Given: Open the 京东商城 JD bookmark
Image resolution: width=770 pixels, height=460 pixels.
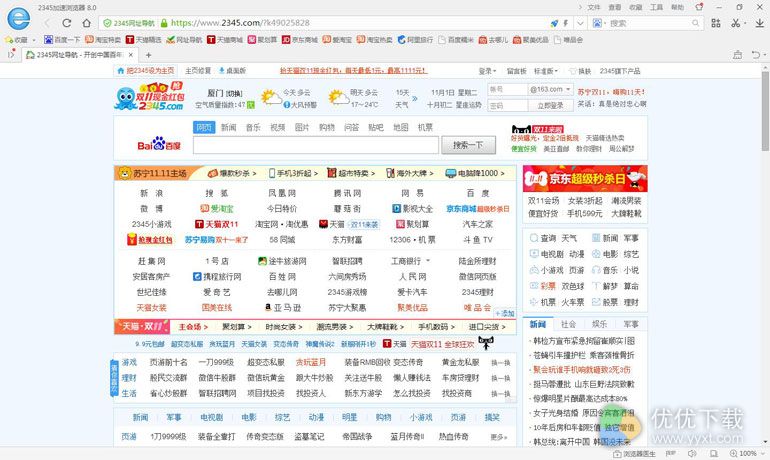Looking at the screenshot, I should tap(300, 40).
